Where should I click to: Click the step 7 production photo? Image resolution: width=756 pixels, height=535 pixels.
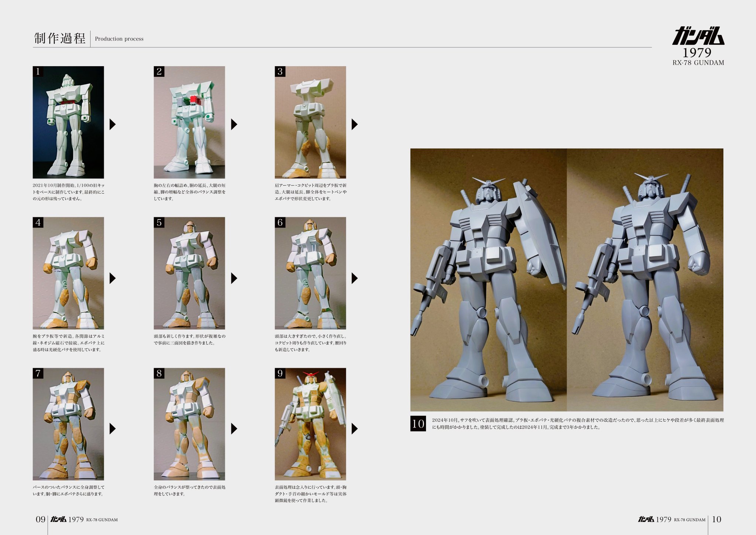coord(68,424)
